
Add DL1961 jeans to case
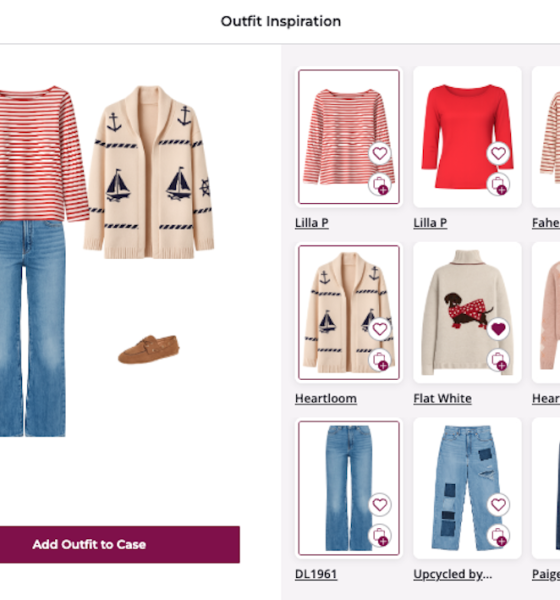(x=380, y=535)
